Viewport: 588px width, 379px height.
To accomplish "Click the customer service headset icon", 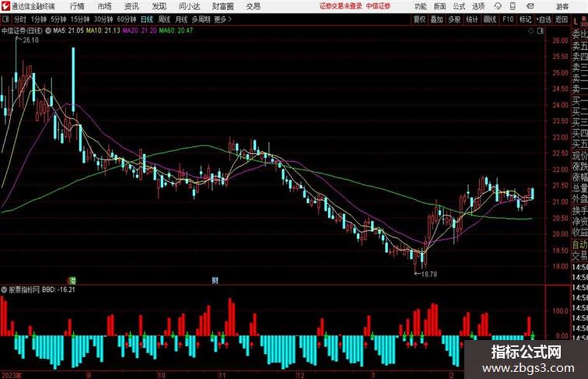I will (x=498, y=6).
